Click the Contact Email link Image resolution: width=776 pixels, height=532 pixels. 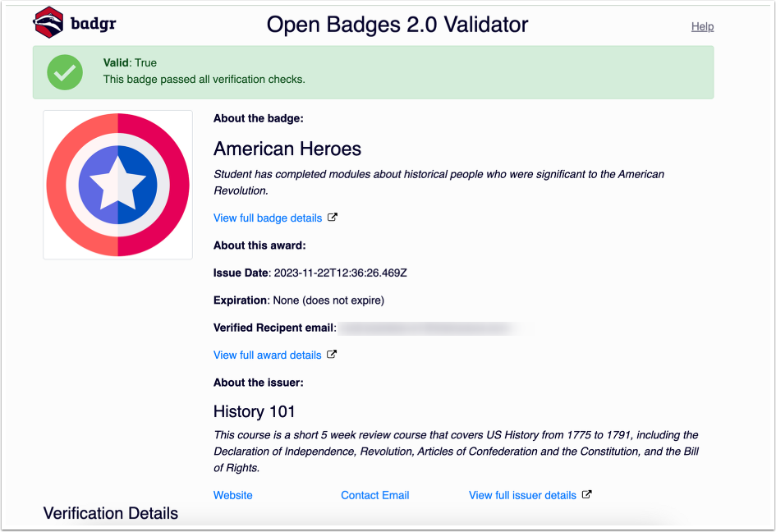pos(374,495)
